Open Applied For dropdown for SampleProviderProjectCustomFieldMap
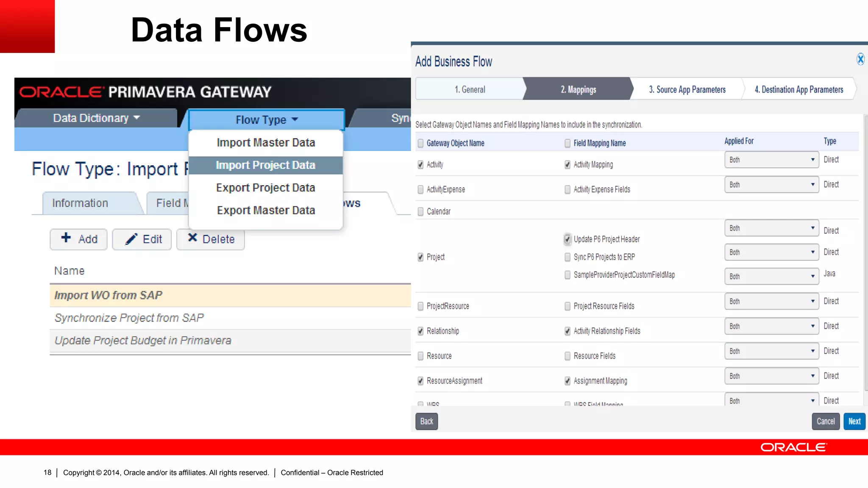The image size is (868, 488). (771, 276)
